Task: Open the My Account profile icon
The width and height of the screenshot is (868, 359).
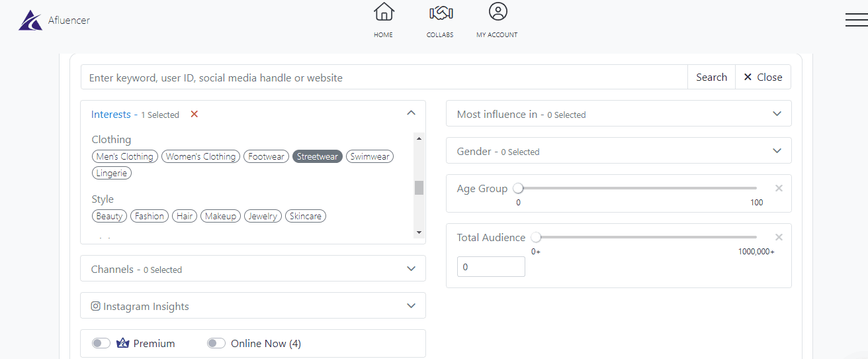Action: point(498,11)
